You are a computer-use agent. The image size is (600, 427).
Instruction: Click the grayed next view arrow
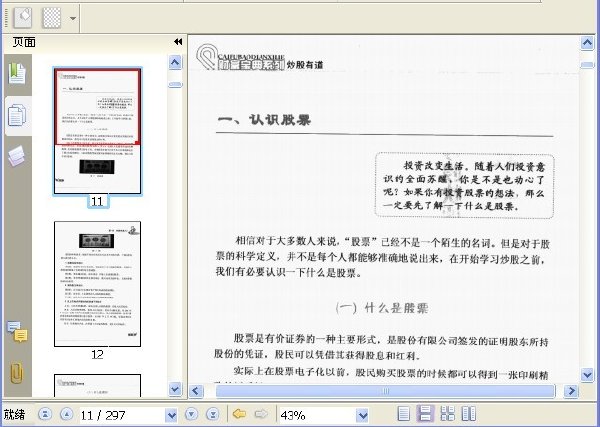click(261, 414)
